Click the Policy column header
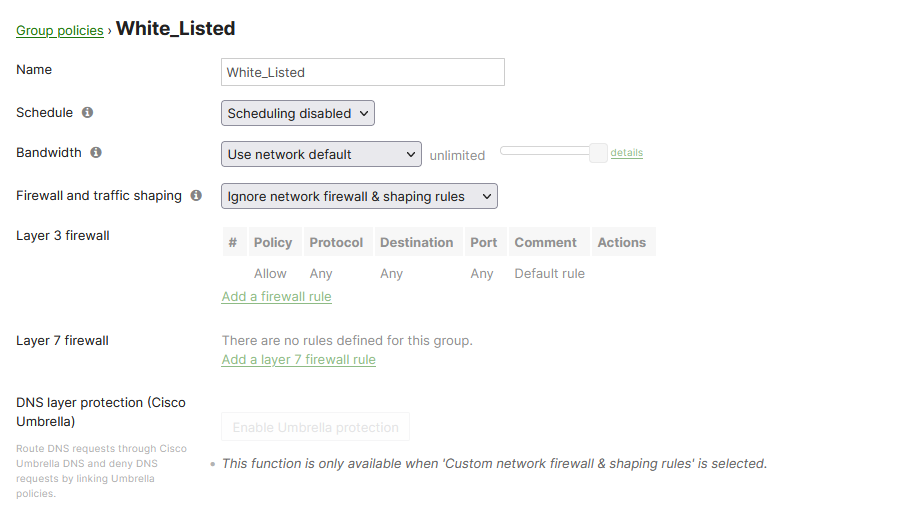Screen dimensions: 916x510 (x=273, y=242)
